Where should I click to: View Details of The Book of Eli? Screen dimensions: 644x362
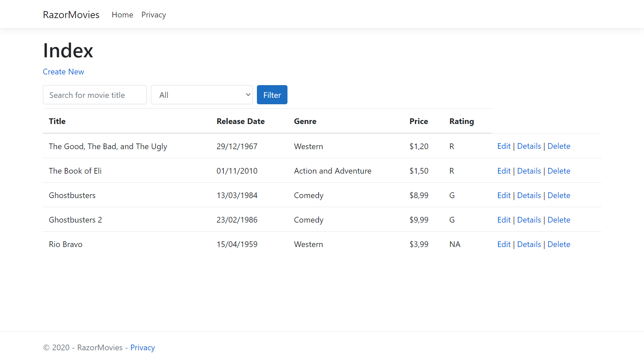529,171
